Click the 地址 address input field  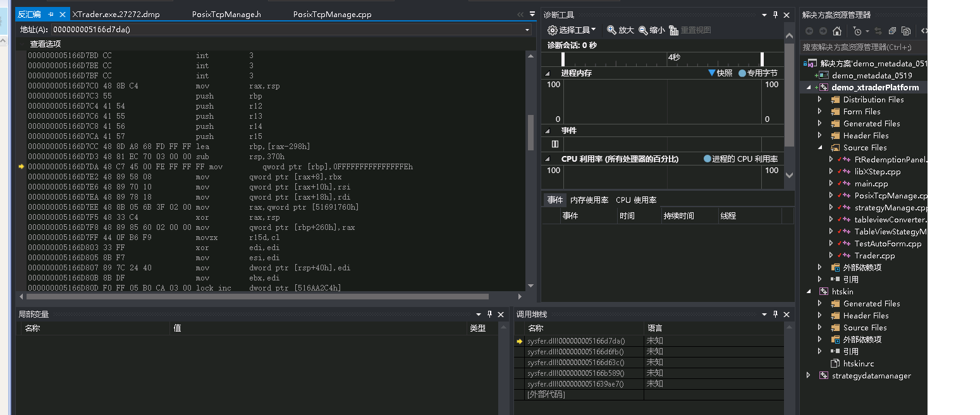[x=288, y=29]
